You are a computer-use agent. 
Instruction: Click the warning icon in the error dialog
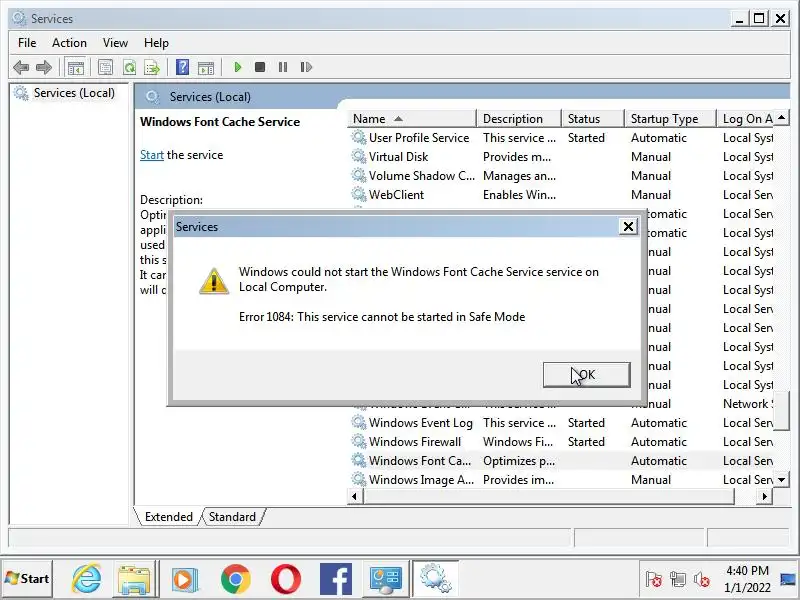click(214, 281)
